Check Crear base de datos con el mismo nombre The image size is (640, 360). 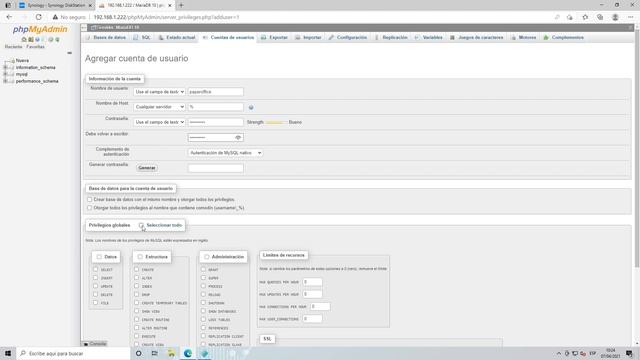tap(89, 200)
